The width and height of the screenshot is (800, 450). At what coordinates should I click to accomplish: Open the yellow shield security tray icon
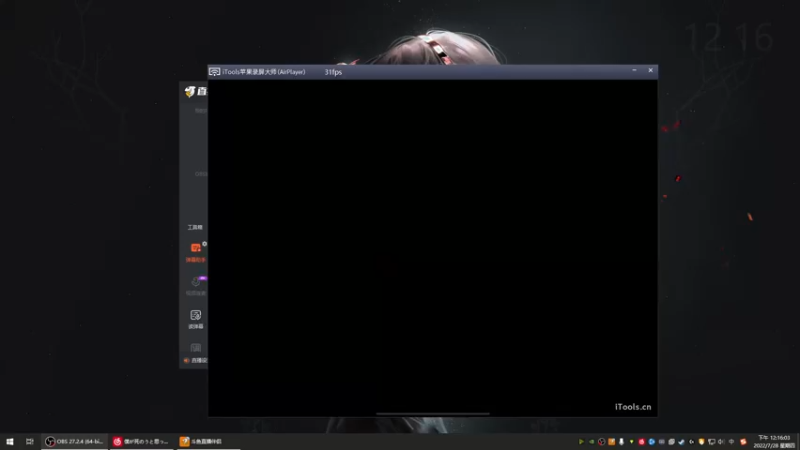point(701,442)
